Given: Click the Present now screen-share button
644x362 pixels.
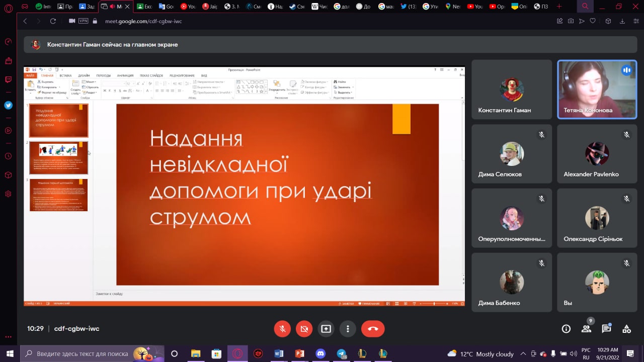Looking at the screenshot, I should point(326,329).
